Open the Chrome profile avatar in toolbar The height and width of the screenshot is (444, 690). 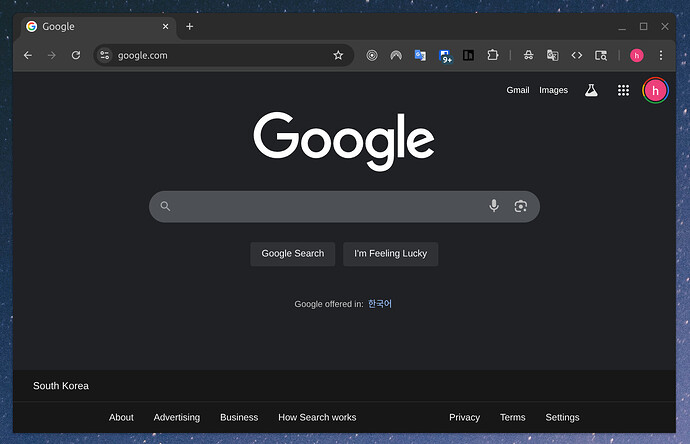(x=637, y=55)
